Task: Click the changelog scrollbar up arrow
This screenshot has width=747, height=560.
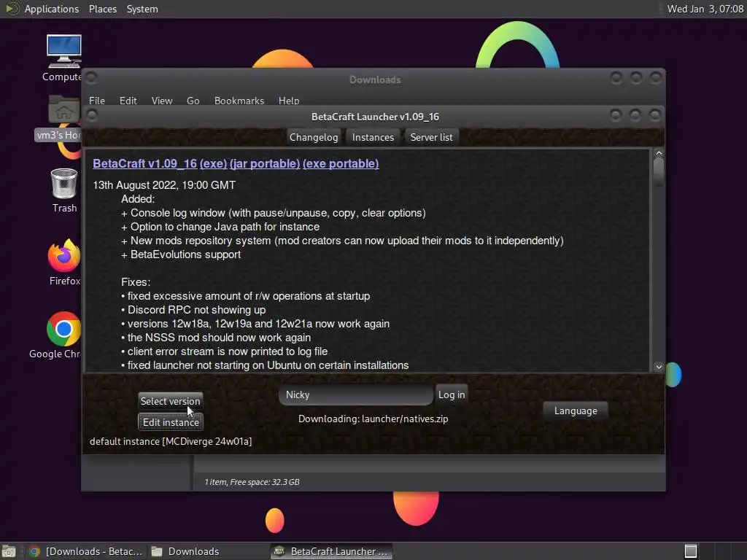Action: [659, 153]
